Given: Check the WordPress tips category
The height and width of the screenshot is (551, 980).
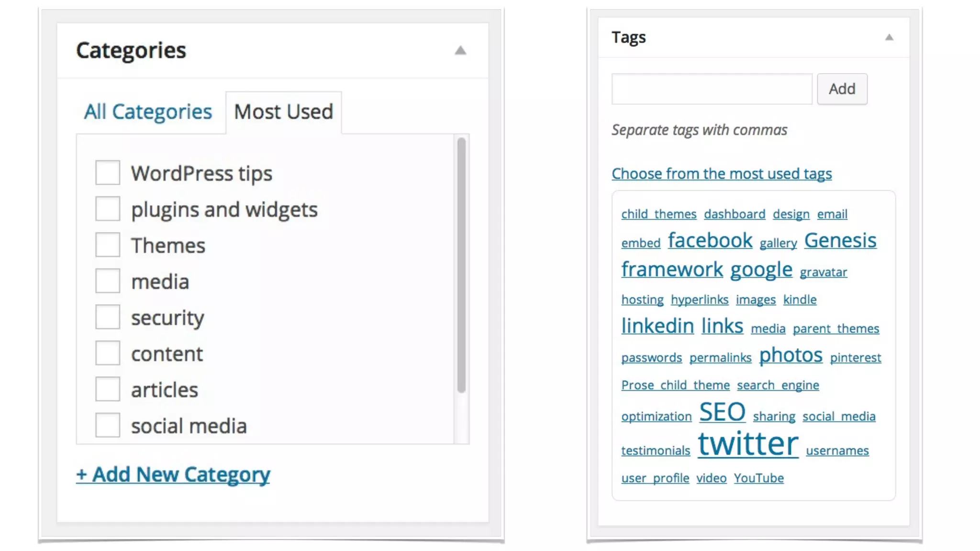Looking at the screenshot, I should pyautogui.click(x=108, y=173).
